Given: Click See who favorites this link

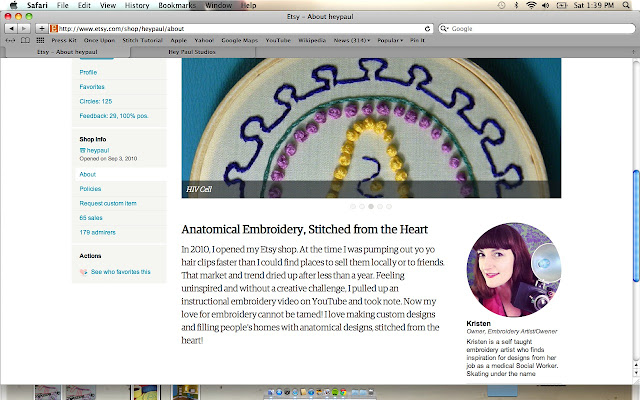Looking at the screenshot, I should pyautogui.click(x=120, y=271).
